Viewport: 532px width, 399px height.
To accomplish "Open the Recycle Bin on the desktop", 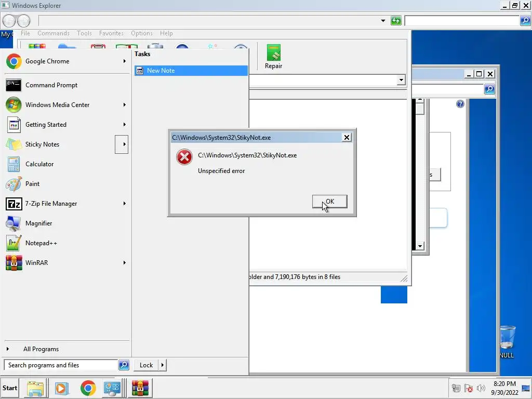I will point(507,341).
